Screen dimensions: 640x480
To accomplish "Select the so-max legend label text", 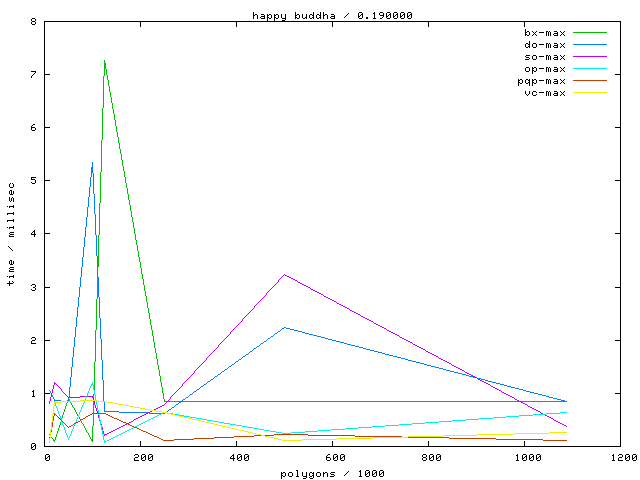I will tap(545, 57).
